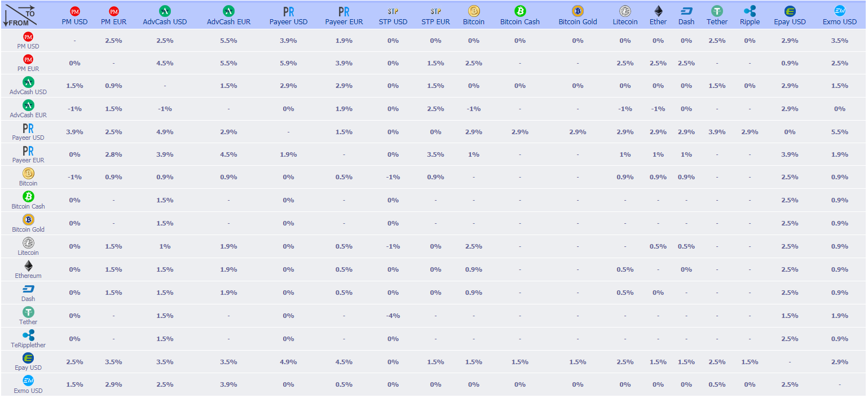Click the Dash icon in the FROM column
The height and width of the screenshot is (398, 868).
[x=28, y=289]
